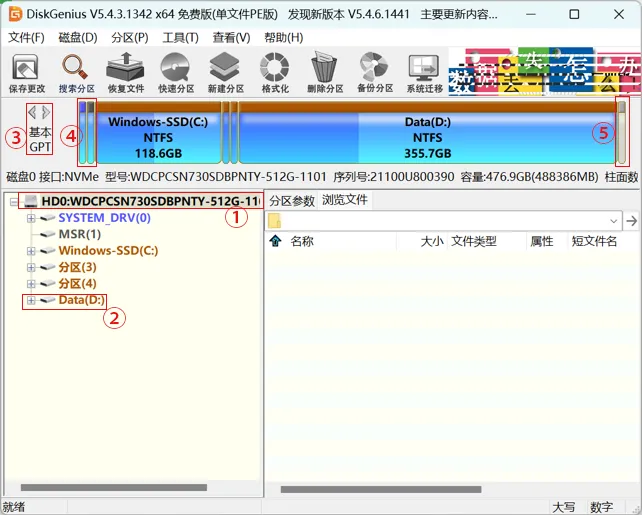This screenshot has width=642, height=515.
Task: Select Data(D:) label in the tree
Action: 81,300
